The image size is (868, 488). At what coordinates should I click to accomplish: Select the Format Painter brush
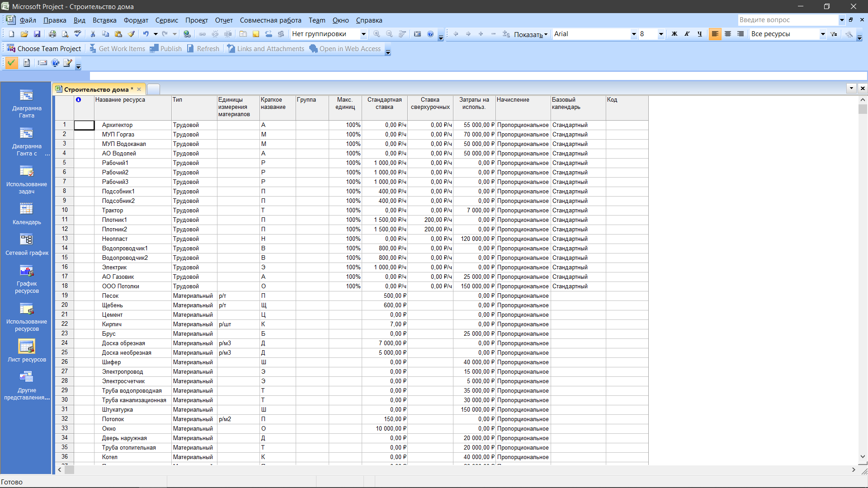(x=131, y=34)
